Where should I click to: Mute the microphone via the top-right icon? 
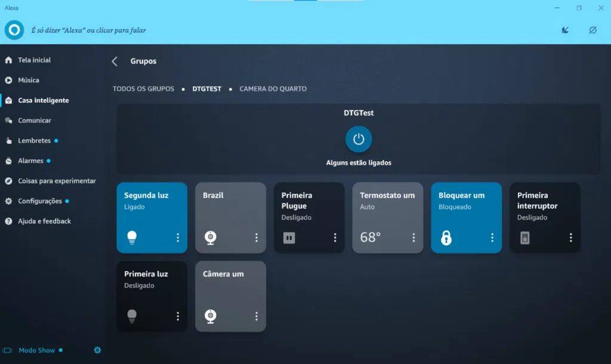pos(564,29)
